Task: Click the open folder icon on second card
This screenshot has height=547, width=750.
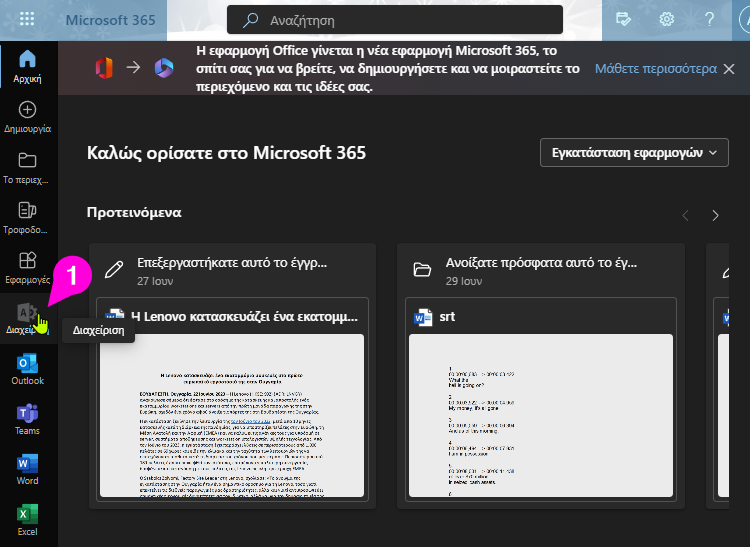Action: 422,270
